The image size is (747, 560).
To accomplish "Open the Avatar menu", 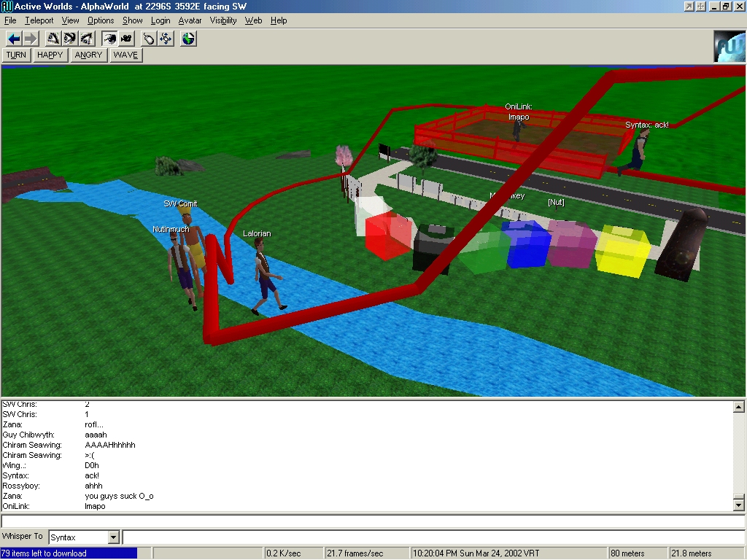I will coord(190,20).
